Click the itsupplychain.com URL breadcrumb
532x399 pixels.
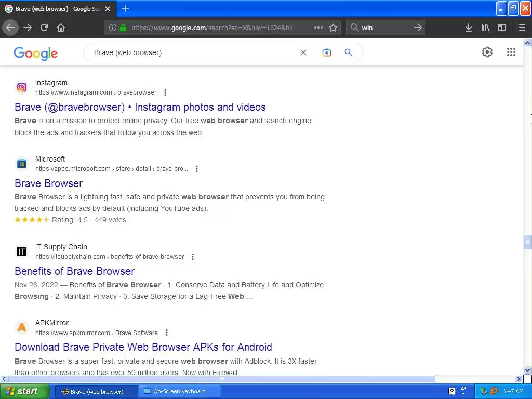(x=110, y=257)
